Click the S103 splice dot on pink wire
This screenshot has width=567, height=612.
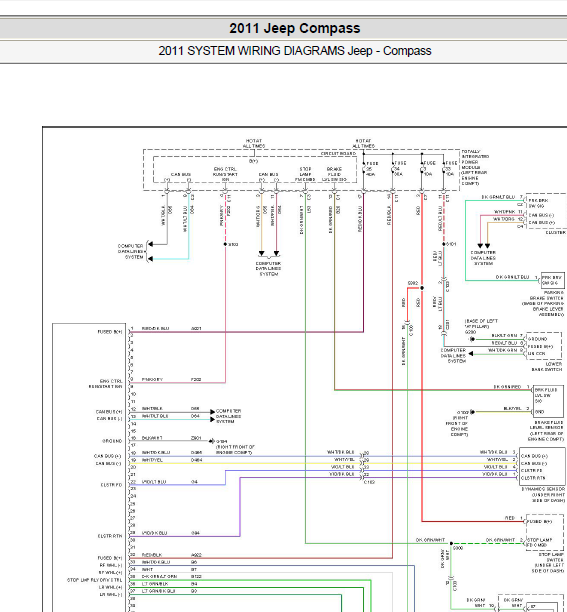(x=225, y=244)
